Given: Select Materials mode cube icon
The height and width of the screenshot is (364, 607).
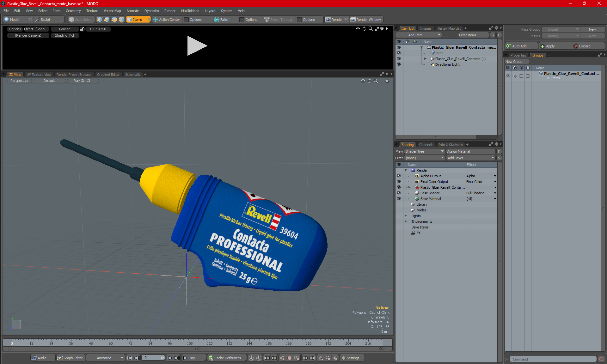Looking at the screenshot, I should [x=121, y=20].
